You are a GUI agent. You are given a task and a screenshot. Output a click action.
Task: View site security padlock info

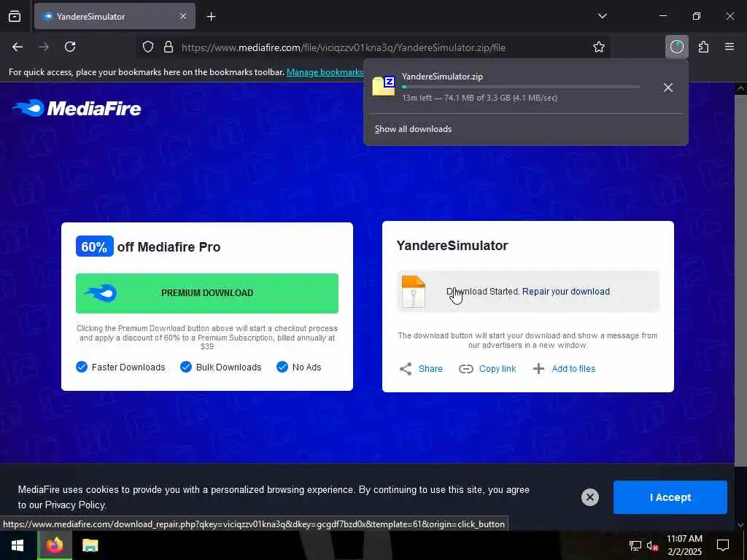(x=169, y=47)
